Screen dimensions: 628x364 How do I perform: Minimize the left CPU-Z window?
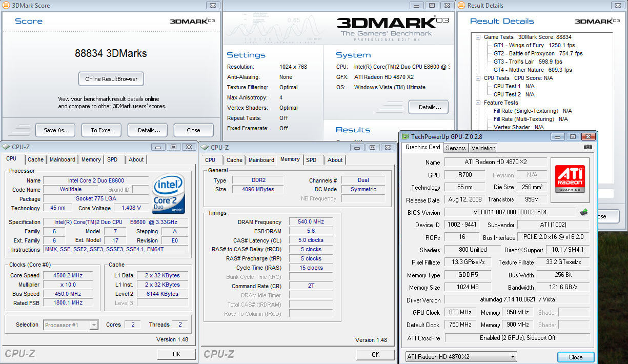coord(158,147)
